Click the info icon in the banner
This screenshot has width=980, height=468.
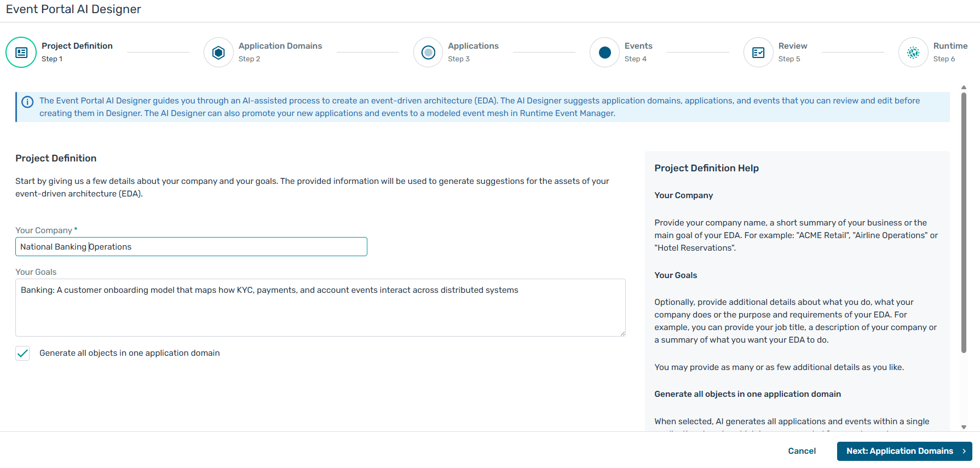pos(27,102)
